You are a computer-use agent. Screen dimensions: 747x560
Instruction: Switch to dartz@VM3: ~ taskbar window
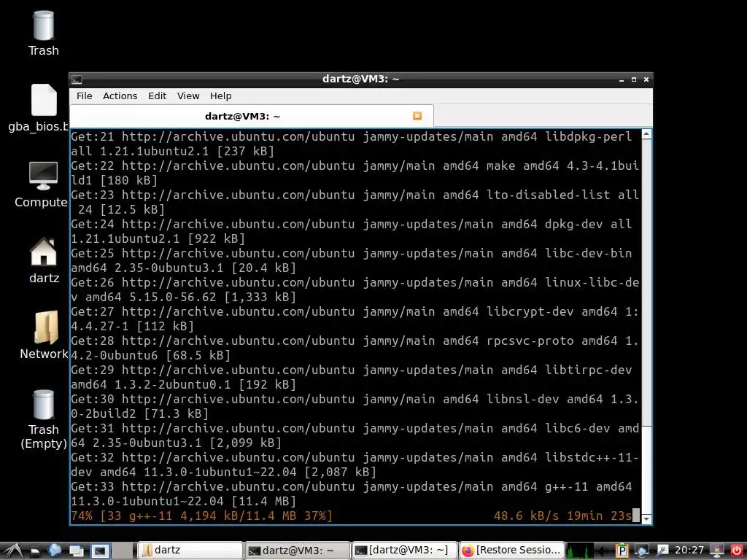click(x=298, y=550)
